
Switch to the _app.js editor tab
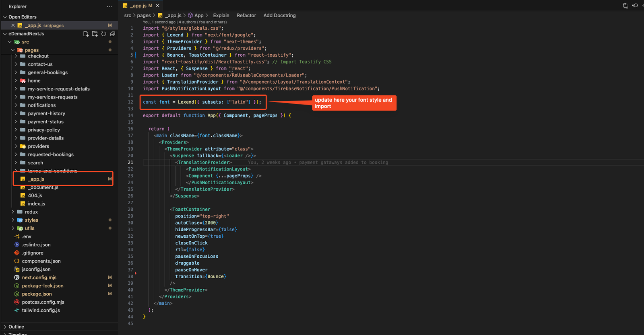[x=138, y=6]
